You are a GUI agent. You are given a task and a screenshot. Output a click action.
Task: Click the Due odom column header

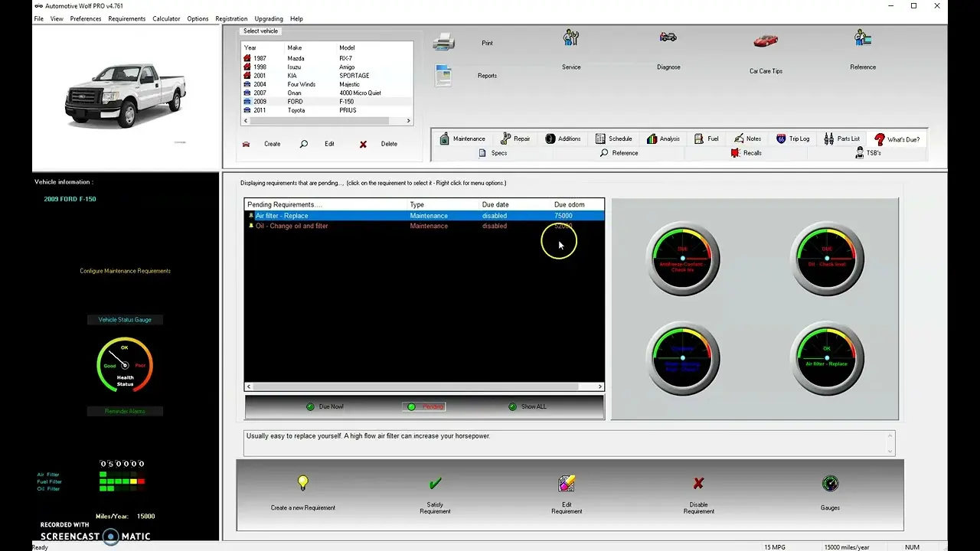pos(577,204)
